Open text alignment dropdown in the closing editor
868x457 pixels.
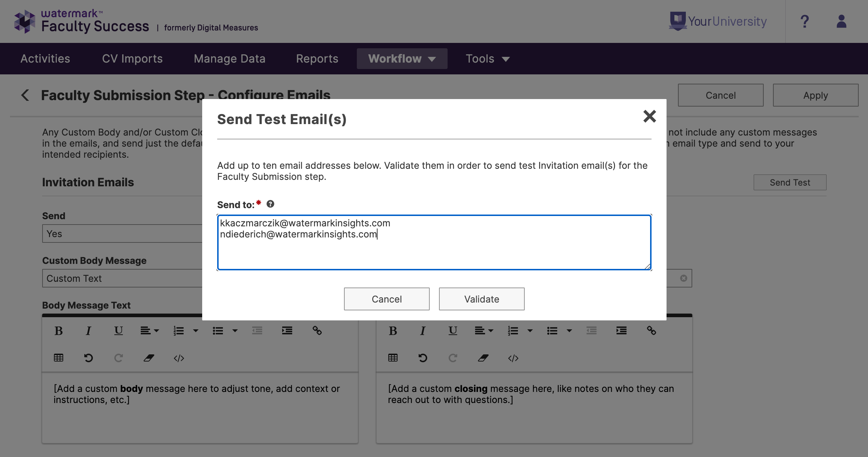click(x=484, y=331)
